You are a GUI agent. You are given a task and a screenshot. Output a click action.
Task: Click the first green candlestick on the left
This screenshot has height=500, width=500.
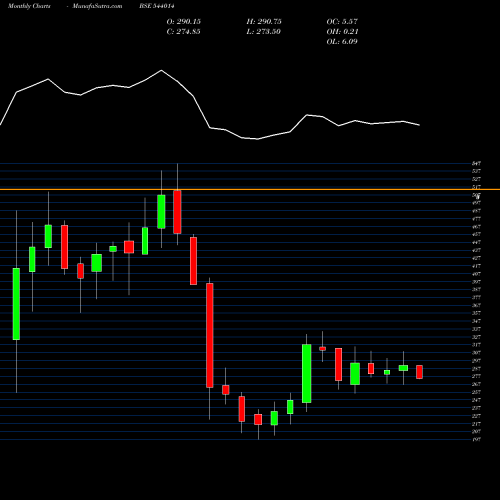coord(16,304)
